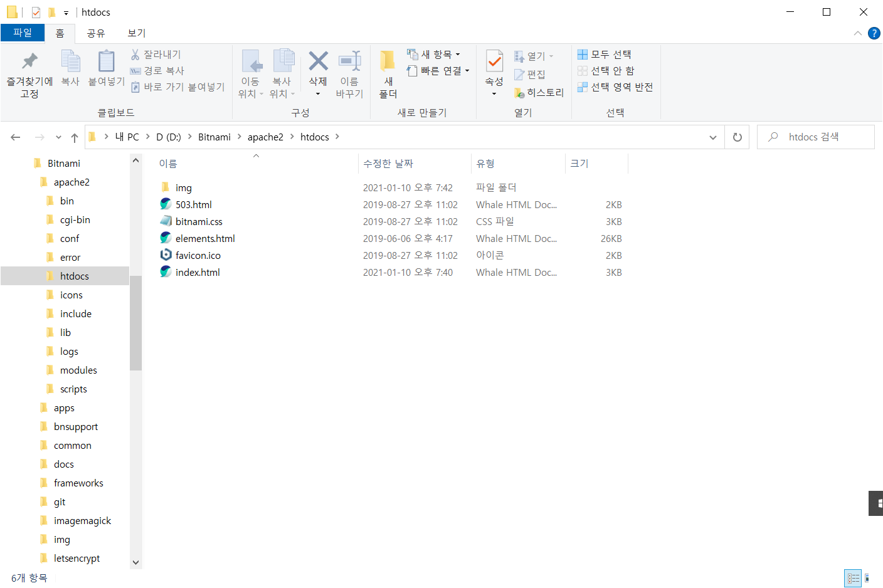Select the img folder in file list
The image size is (883, 588).
[x=183, y=188]
